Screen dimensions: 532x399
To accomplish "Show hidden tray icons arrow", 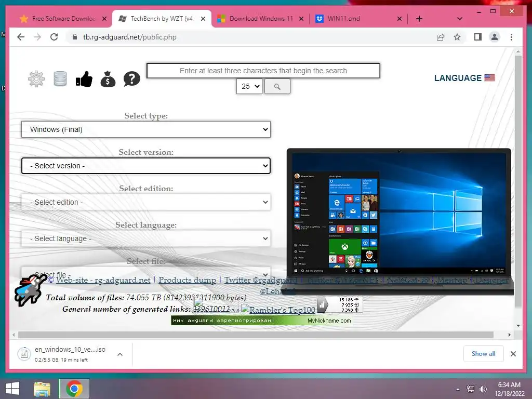I will point(458,389).
